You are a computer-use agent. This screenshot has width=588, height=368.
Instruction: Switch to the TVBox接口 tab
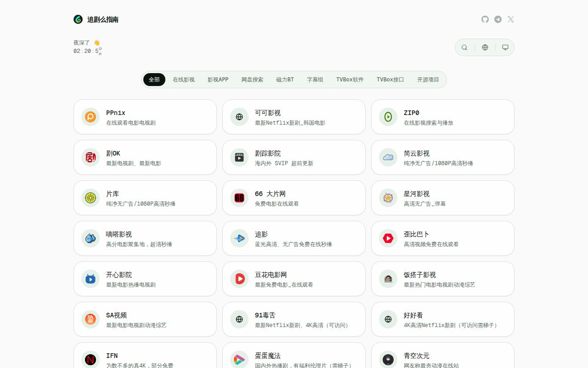coord(390,80)
